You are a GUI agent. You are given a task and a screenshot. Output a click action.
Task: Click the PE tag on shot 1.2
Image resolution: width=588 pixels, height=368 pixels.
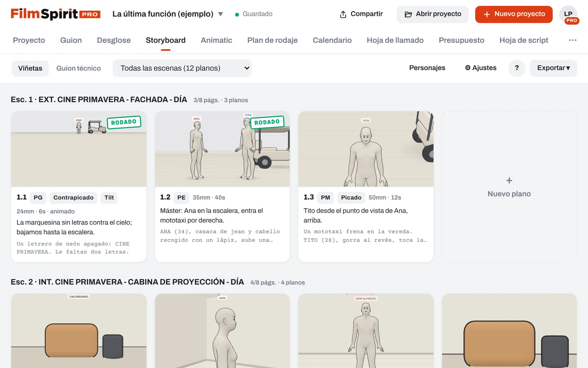tap(181, 198)
